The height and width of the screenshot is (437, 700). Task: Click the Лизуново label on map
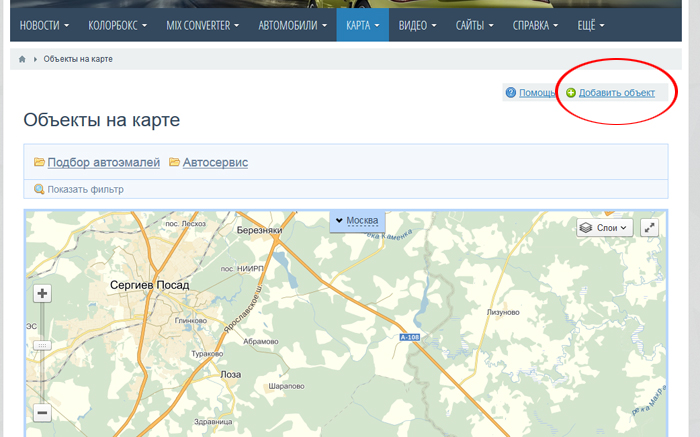click(x=503, y=312)
